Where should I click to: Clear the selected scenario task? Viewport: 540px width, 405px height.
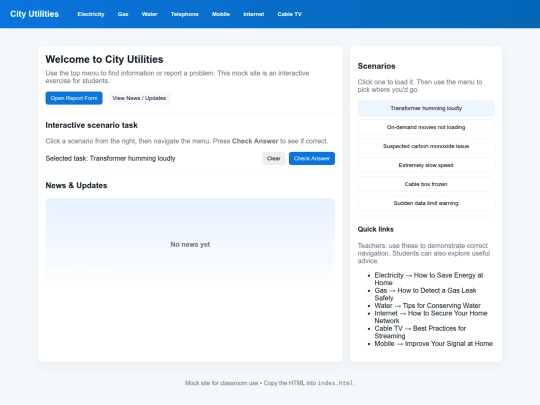click(x=273, y=158)
